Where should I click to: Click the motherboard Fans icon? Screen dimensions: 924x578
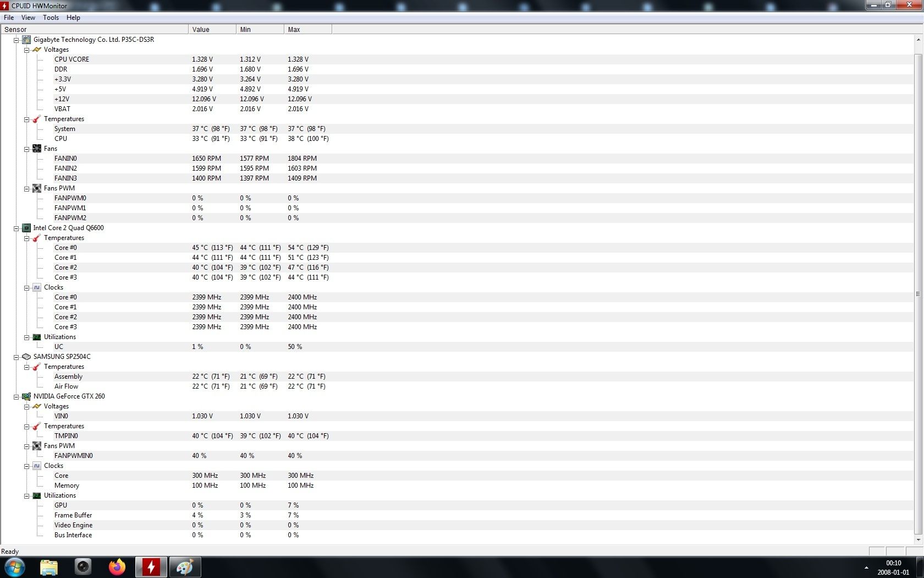[x=37, y=149]
